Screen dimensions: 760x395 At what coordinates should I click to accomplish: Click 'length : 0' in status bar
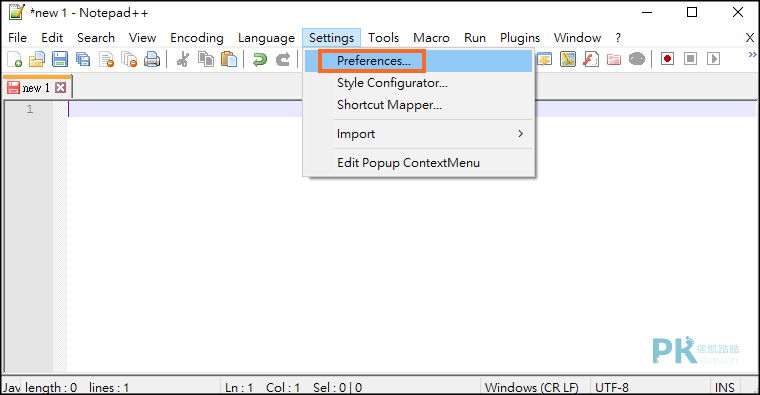click(x=51, y=388)
